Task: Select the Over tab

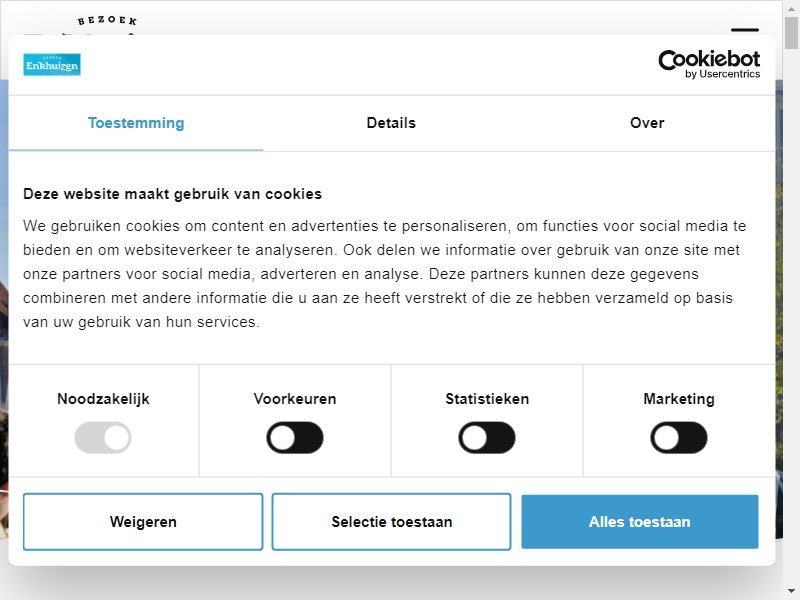Action: pos(647,123)
